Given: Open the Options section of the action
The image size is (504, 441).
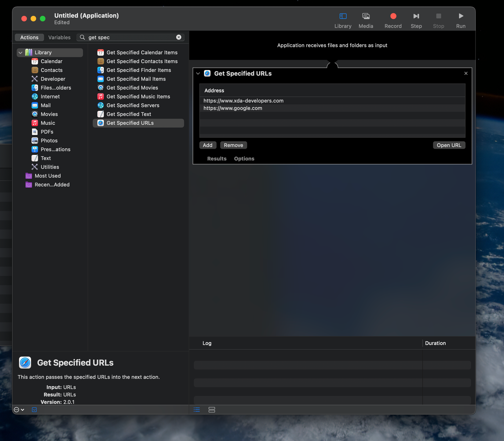Looking at the screenshot, I should 244,159.
